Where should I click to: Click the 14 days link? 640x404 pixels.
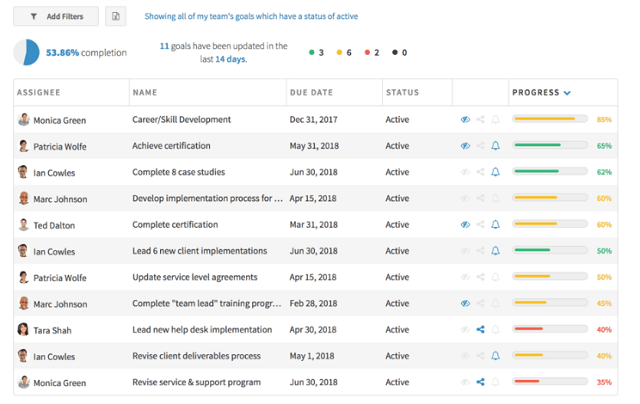tap(231, 59)
